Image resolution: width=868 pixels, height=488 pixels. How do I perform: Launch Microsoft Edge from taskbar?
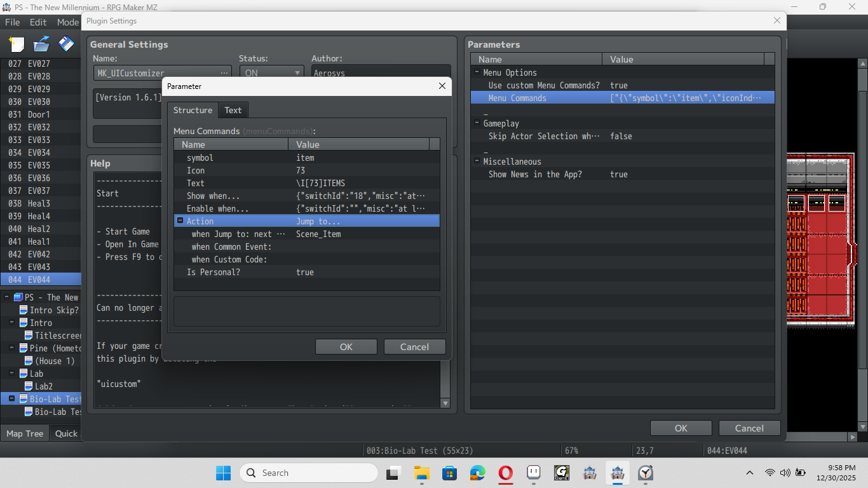477,473
